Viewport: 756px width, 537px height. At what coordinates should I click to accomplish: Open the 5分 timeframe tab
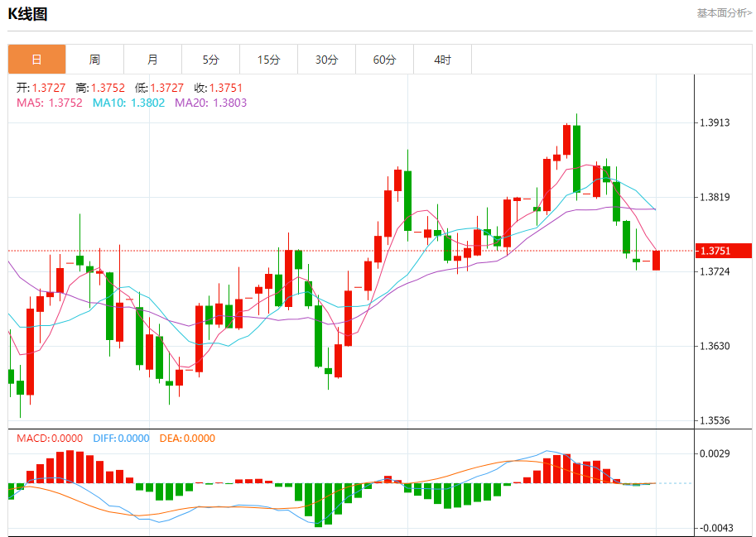210,60
